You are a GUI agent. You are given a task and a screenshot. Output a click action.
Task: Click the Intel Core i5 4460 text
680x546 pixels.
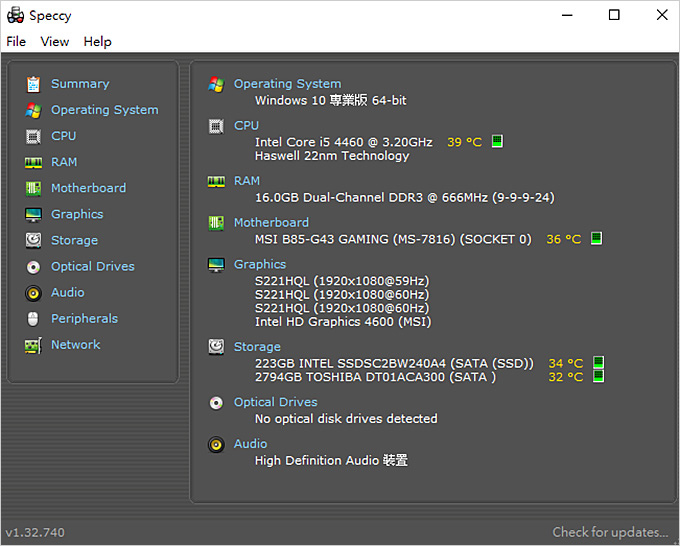click(344, 142)
